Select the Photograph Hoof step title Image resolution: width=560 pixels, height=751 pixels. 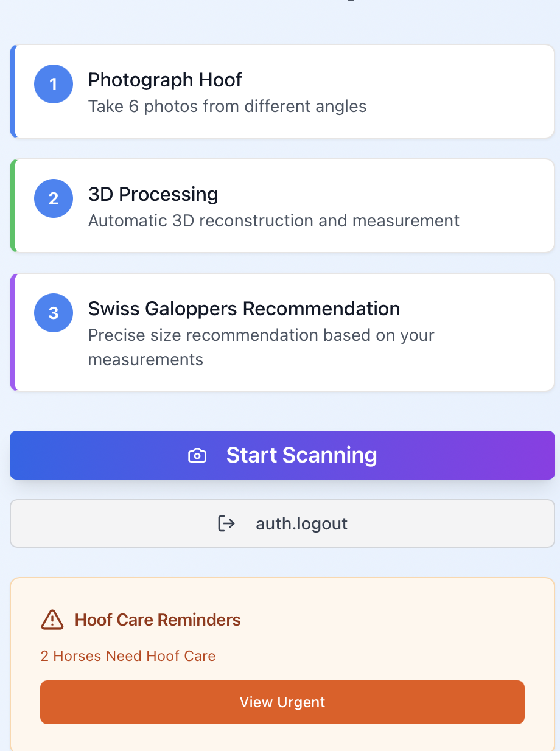click(165, 80)
